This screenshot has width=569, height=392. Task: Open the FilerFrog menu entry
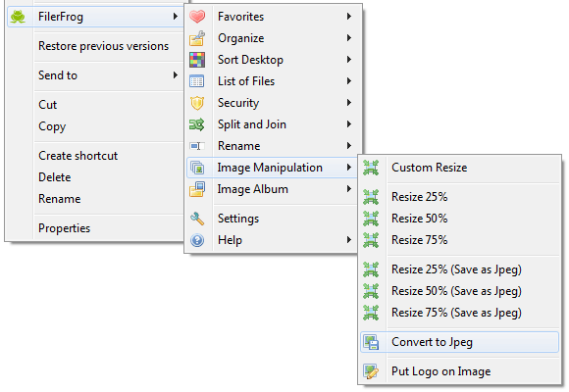click(95, 17)
